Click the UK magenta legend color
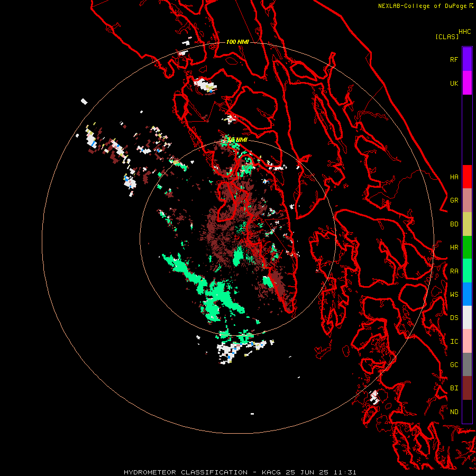The width and height of the screenshot is (476, 476). click(x=467, y=83)
